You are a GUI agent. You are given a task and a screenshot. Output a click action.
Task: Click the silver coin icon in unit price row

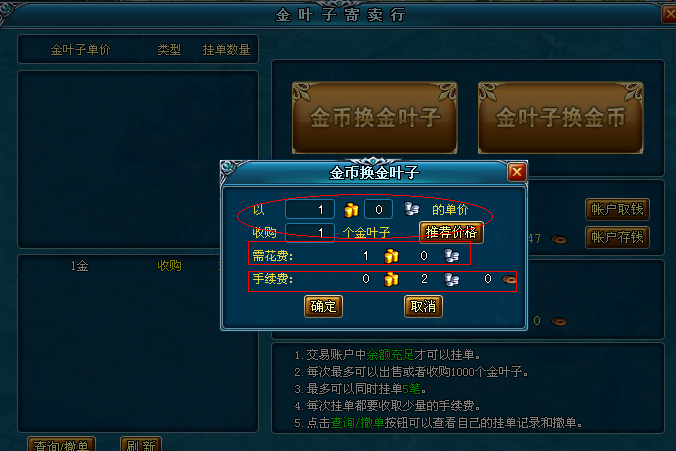click(x=412, y=209)
